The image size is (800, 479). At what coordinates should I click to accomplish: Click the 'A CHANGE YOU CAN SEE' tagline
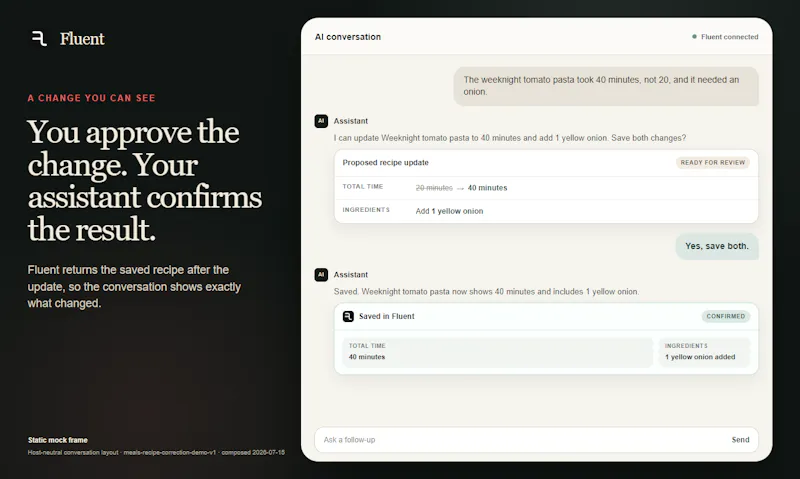point(91,98)
